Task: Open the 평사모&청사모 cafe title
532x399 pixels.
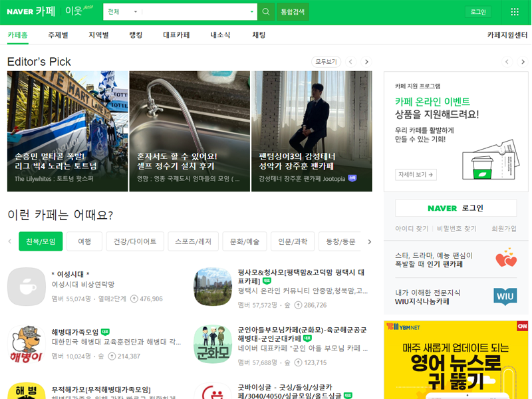Action: point(301,277)
